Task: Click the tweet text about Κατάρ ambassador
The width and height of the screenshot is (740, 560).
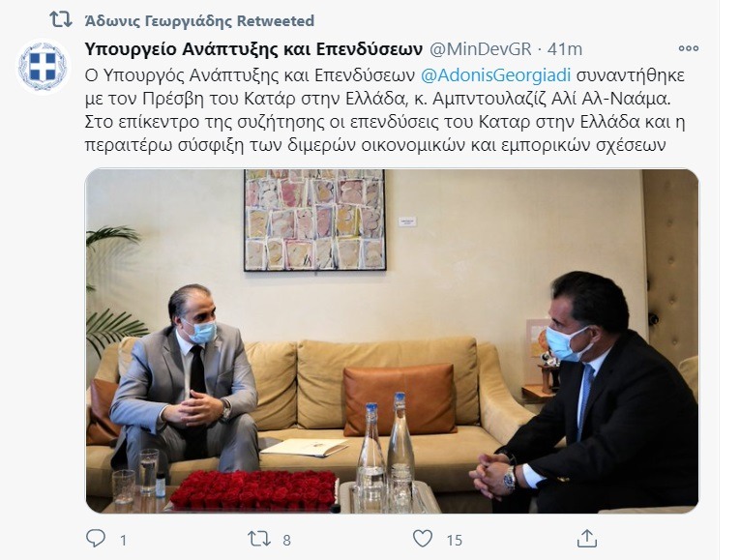Action: pyautogui.click(x=385, y=110)
